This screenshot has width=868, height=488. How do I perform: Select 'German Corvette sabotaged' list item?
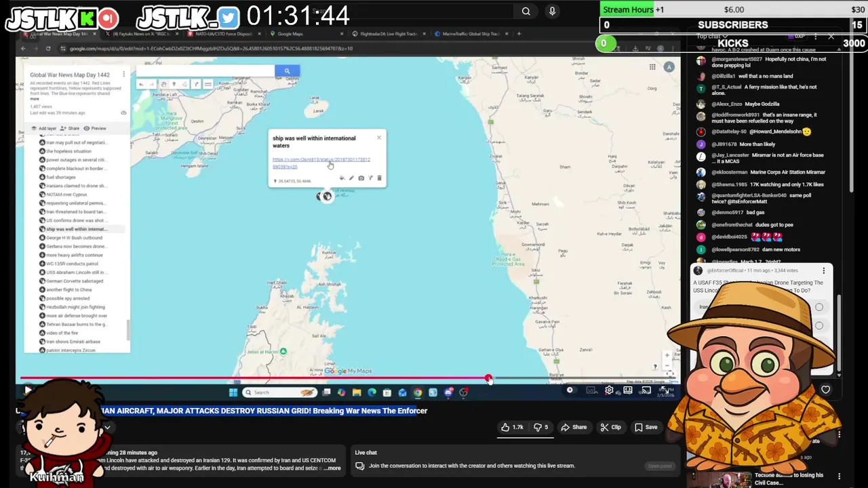click(x=75, y=281)
